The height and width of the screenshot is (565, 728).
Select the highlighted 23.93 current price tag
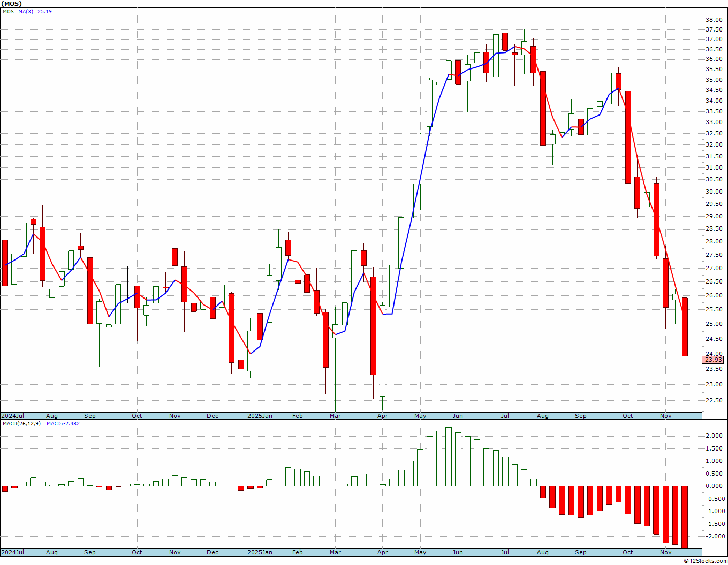click(713, 360)
